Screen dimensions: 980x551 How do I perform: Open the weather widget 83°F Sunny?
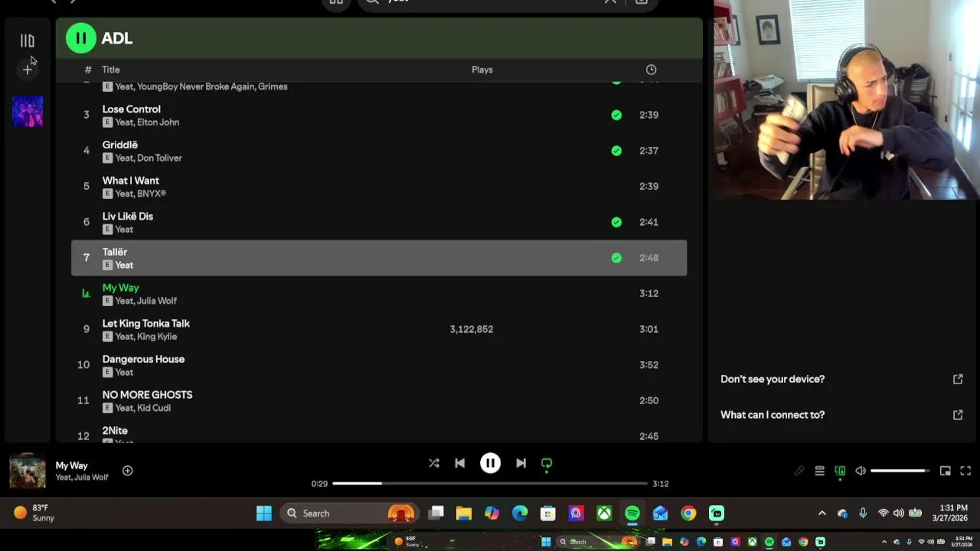(34, 513)
